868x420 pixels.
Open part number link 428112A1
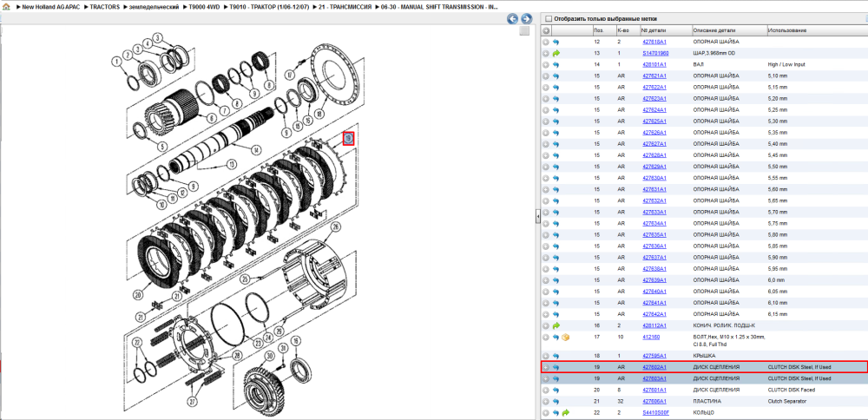point(654,325)
